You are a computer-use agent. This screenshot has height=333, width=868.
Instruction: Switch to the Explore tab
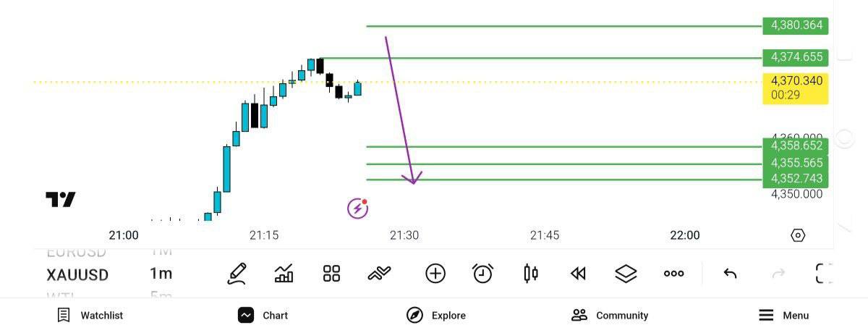click(x=436, y=316)
